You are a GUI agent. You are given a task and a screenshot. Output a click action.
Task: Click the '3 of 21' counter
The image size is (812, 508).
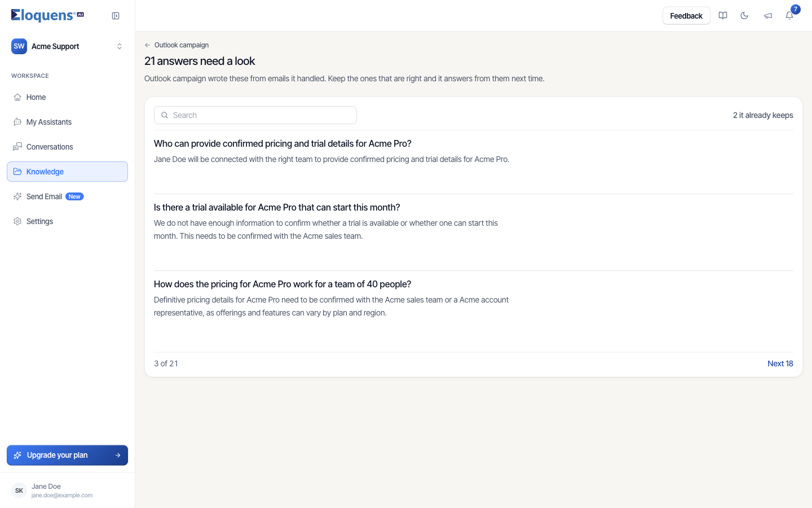pyautogui.click(x=166, y=364)
